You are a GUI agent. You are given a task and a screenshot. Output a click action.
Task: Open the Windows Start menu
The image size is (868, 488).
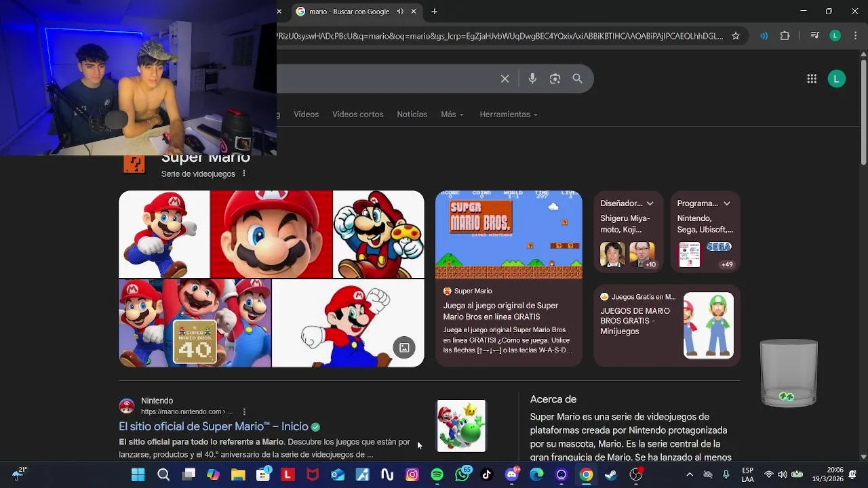click(x=138, y=474)
